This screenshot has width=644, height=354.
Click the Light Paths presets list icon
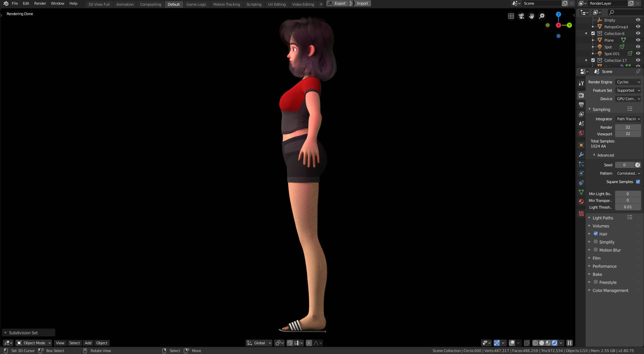pos(630,217)
